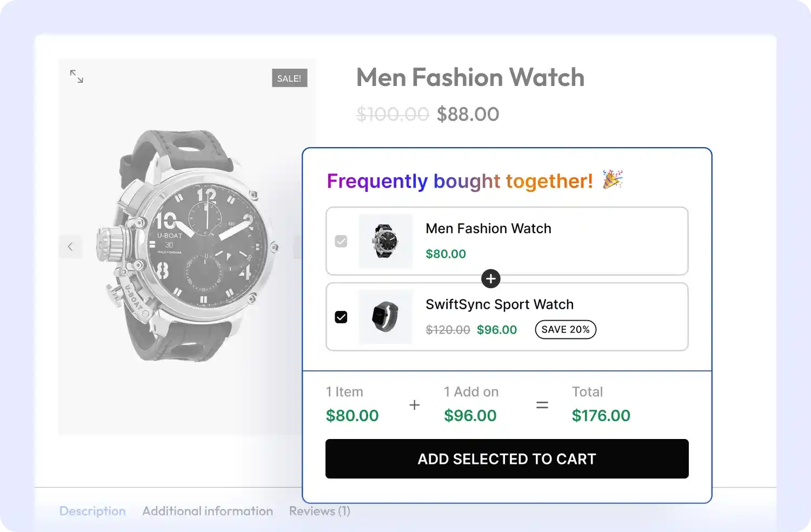The image size is (811, 532).
Task: Switch to Additional information tab
Action: pos(208,511)
